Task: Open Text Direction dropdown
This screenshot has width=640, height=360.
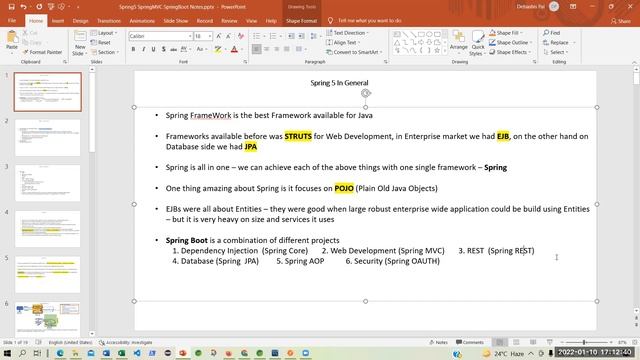Action: (347, 33)
